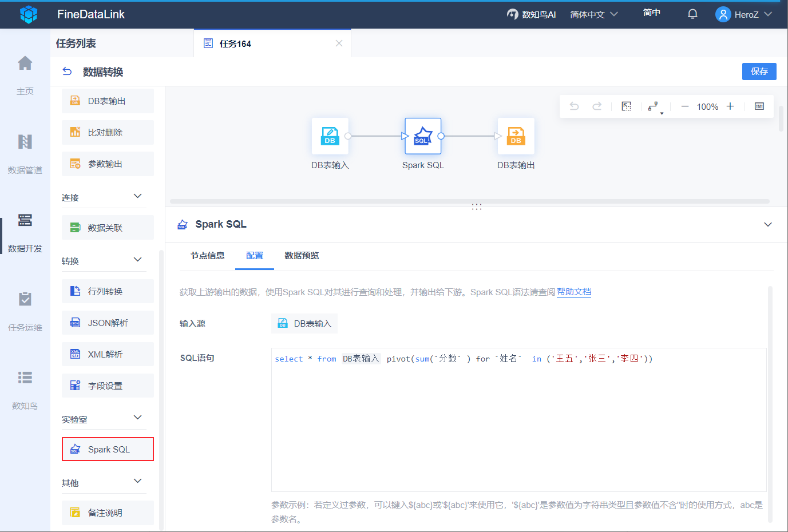
Task: Select the Spark SQL node on canvas
Action: coord(423,136)
